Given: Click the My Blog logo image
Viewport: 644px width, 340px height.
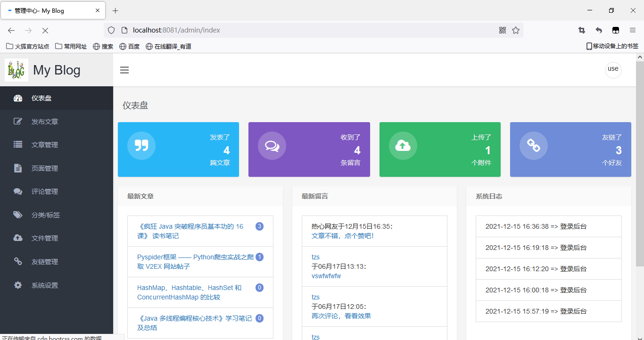Looking at the screenshot, I should 17,70.
